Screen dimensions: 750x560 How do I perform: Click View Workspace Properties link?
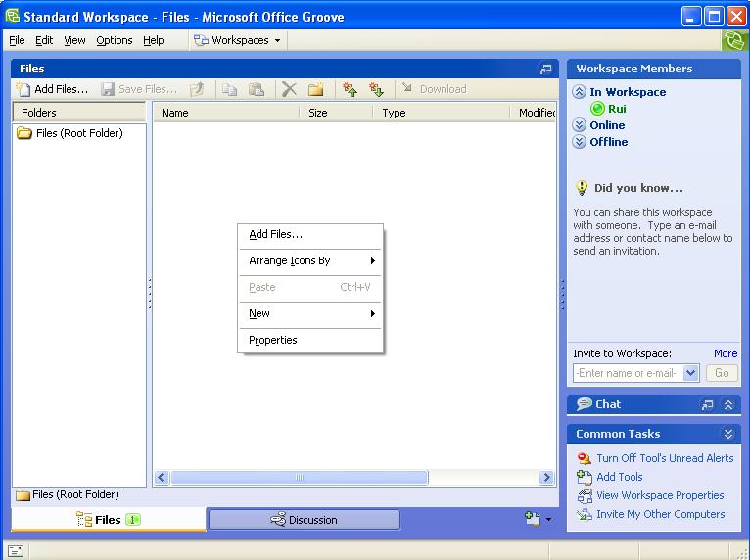(660, 495)
